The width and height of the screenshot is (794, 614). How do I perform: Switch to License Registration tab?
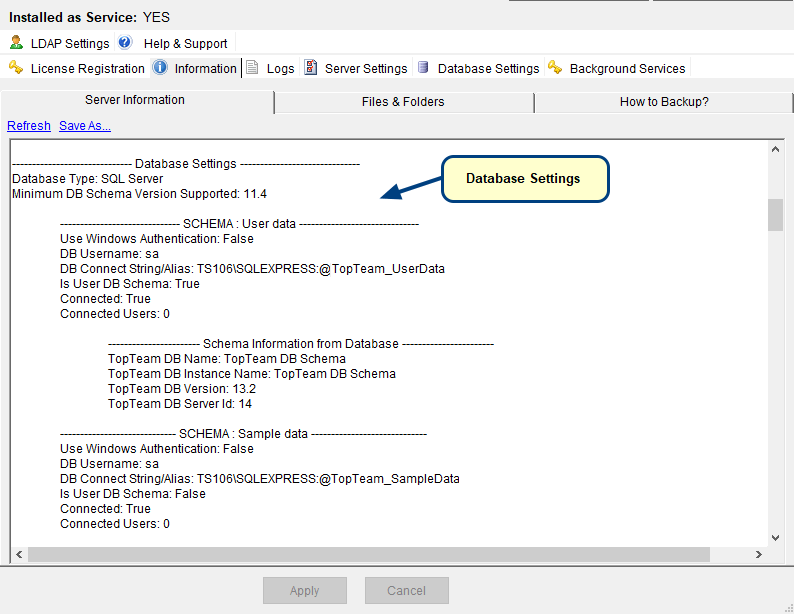point(88,68)
